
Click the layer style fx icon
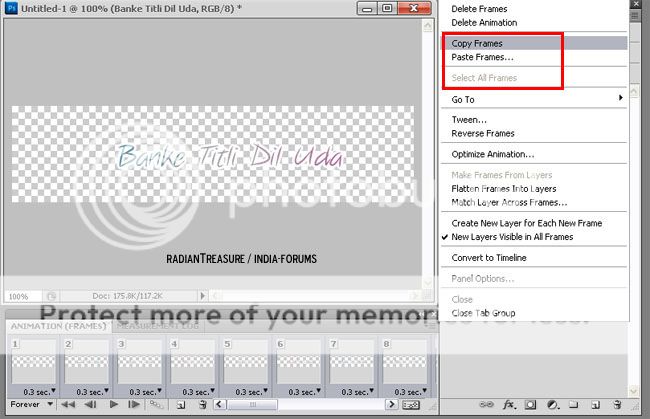509,406
